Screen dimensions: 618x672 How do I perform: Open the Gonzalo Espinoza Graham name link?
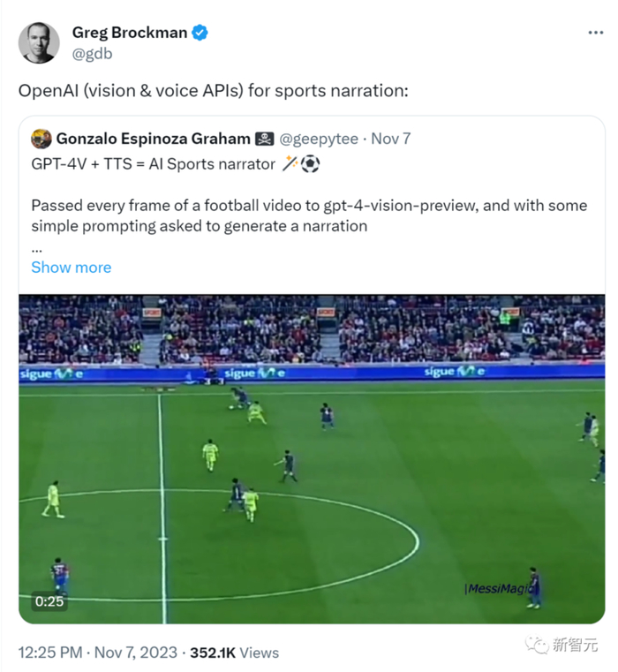point(153,139)
